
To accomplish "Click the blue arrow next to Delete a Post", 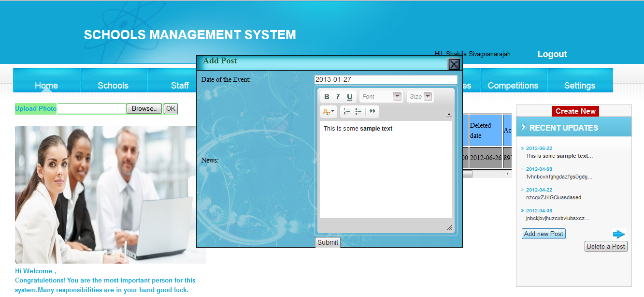I will 619,234.
